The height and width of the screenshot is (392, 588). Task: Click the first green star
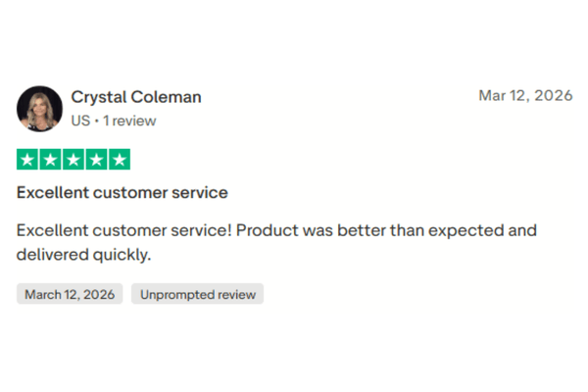(x=28, y=160)
